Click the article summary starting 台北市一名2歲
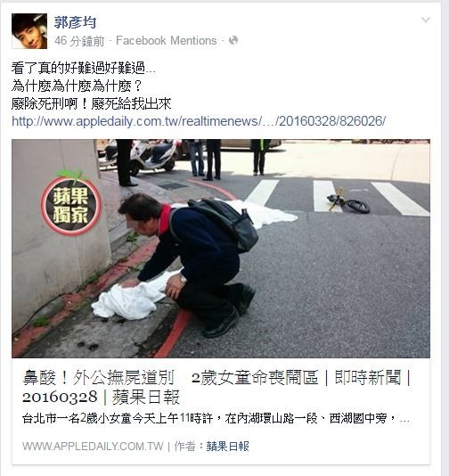This screenshot has height=476, width=449. (216, 419)
